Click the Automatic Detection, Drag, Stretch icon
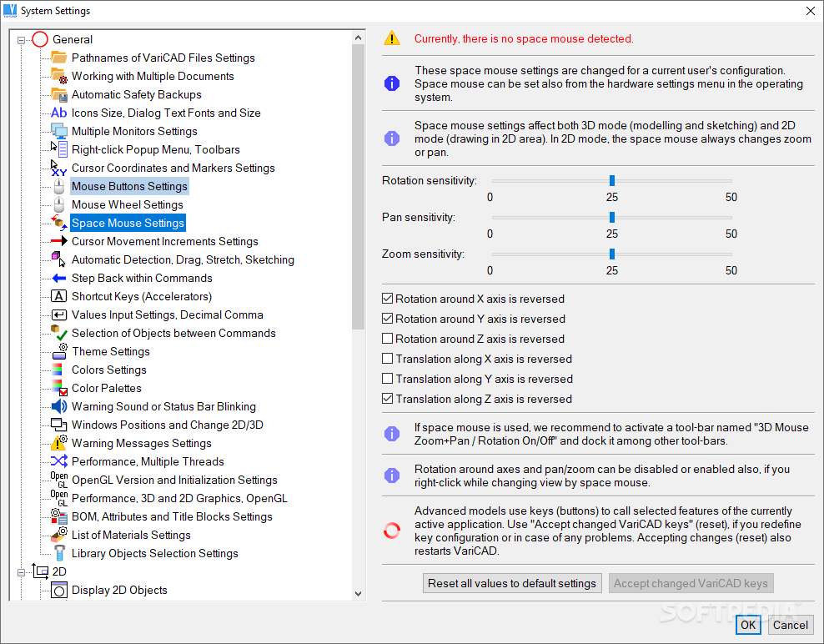824x644 pixels. (59, 259)
